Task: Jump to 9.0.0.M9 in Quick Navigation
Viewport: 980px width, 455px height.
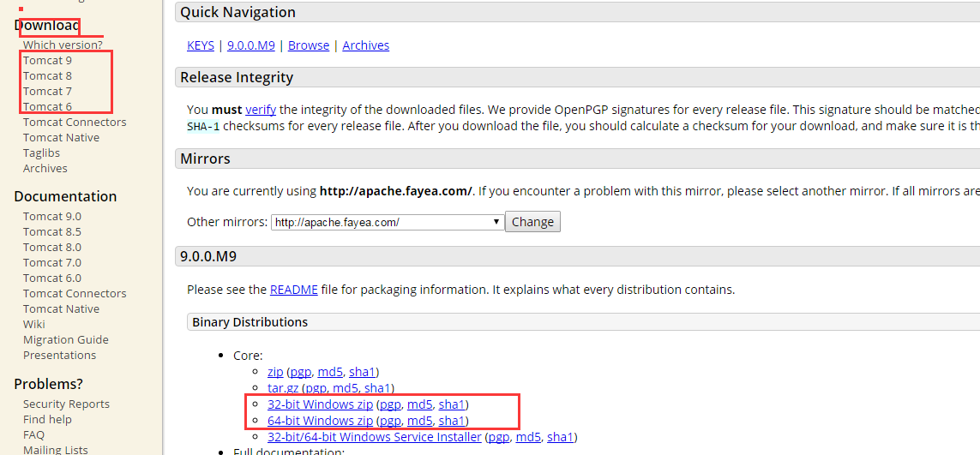Action: [250, 45]
